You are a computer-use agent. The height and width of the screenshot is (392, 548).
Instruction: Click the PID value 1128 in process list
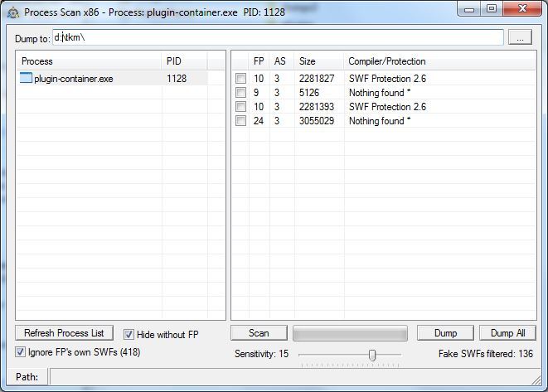tap(177, 78)
